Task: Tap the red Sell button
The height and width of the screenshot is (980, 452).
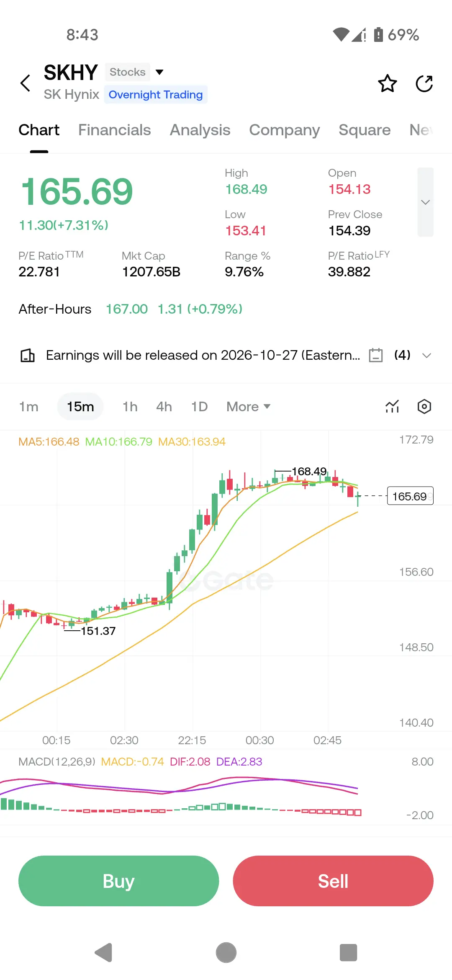Action: 333,881
